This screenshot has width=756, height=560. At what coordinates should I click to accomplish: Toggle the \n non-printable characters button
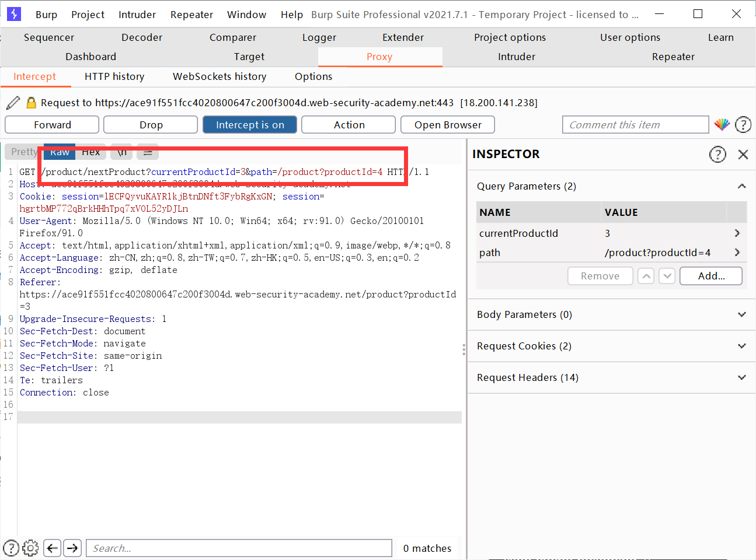point(122,152)
